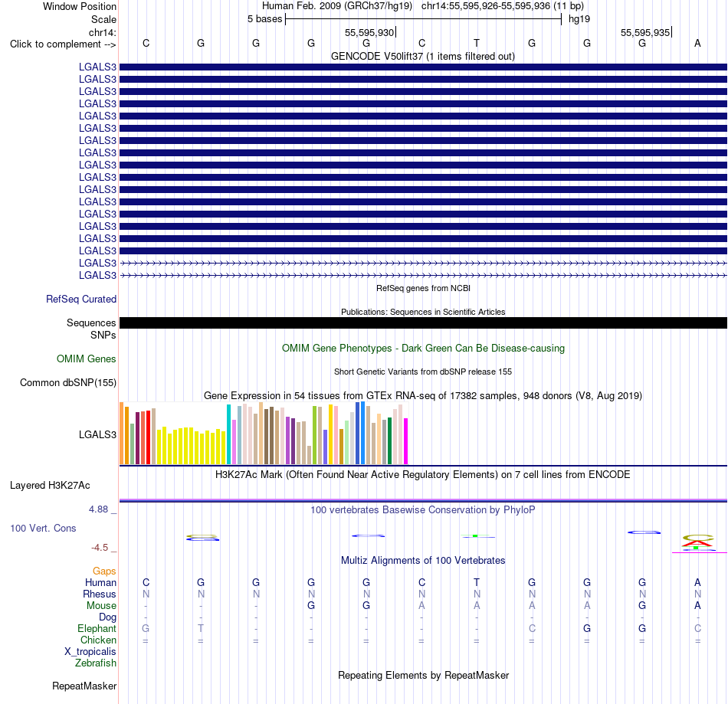Image resolution: width=728 pixels, height=704 pixels.
Task: Open 'Publications: Sequences in Scientific Articles' track title
Action: (x=423, y=312)
